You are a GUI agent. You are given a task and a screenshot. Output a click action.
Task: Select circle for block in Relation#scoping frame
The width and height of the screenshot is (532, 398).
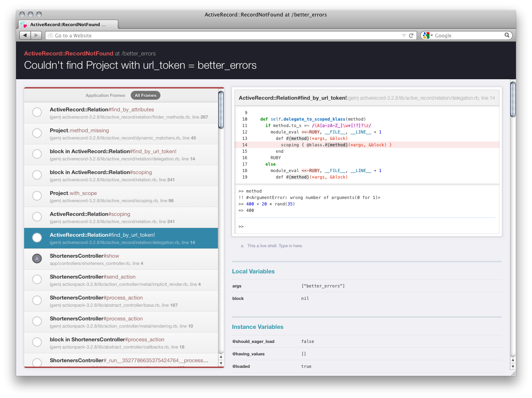pos(37,175)
